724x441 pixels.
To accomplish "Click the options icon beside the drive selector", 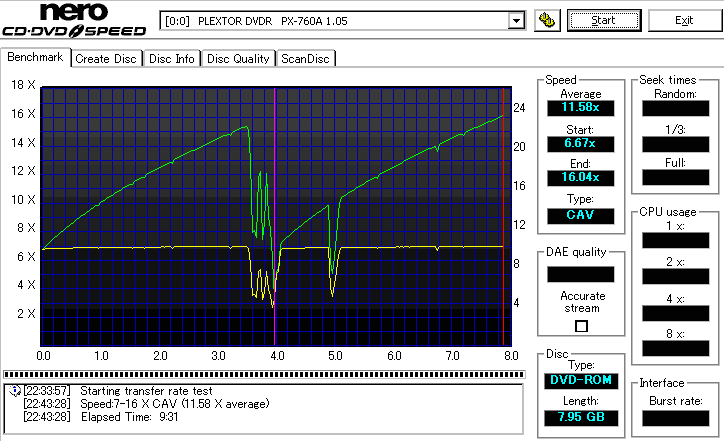I will pyautogui.click(x=546, y=21).
